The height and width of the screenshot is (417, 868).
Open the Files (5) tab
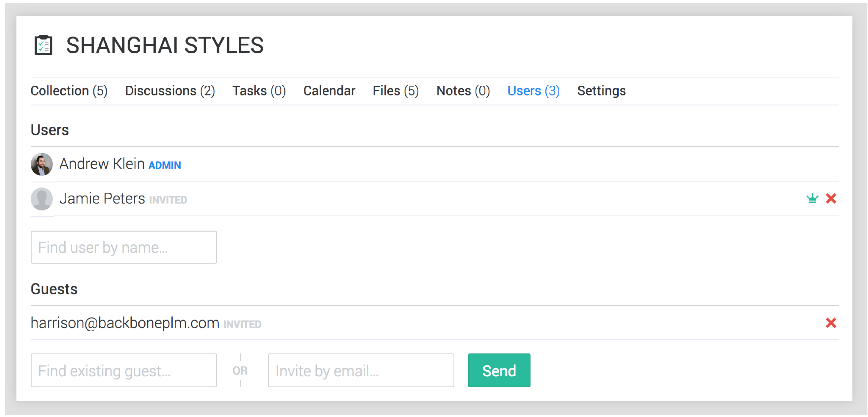(395, 91)
